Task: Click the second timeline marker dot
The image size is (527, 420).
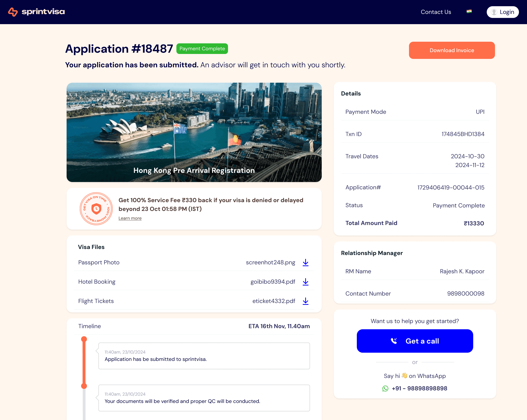Action: tap(84, 386)
